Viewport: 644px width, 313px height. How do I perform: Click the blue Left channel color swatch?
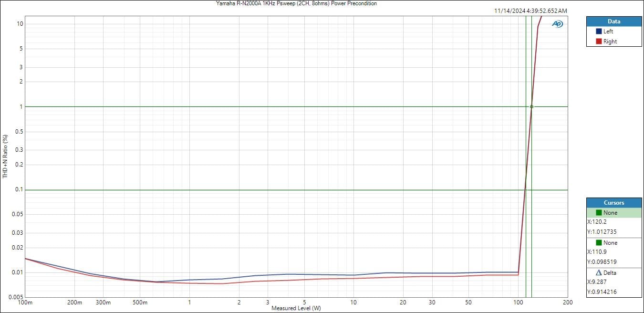(599, 31)
